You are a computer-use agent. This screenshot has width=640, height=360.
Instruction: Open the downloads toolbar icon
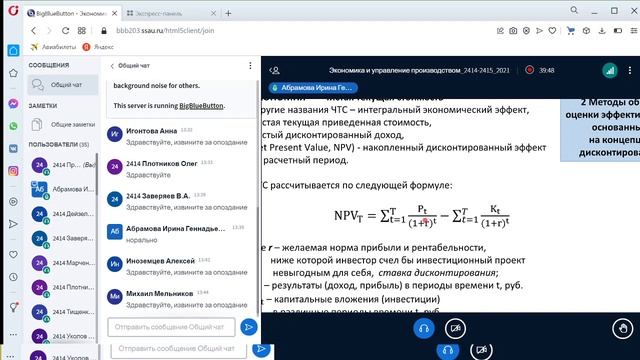pos(602,31)
